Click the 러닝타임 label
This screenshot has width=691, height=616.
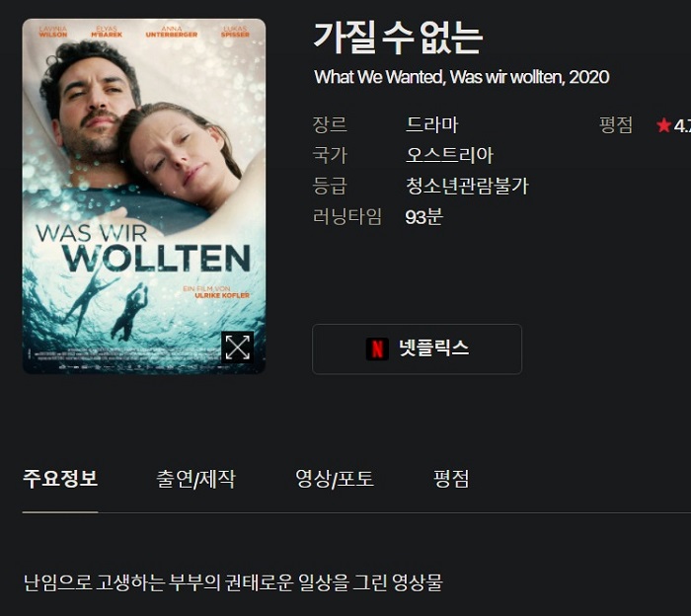[x=346, y=217]
